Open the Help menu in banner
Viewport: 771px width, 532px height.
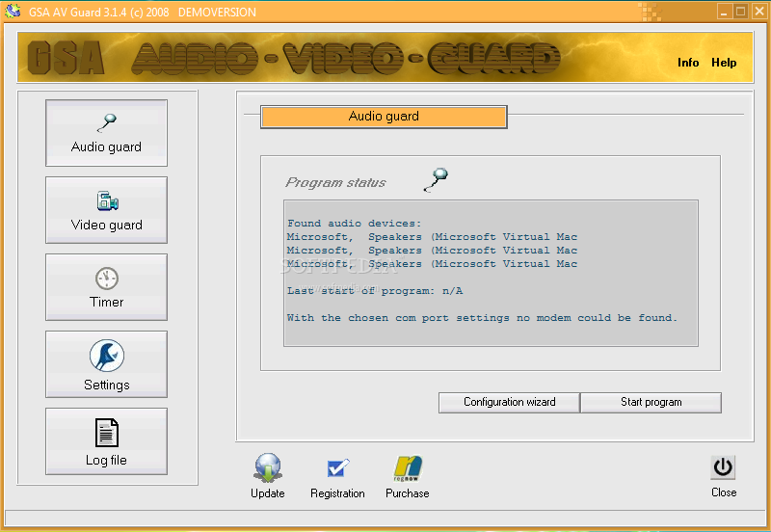point(724,63)
